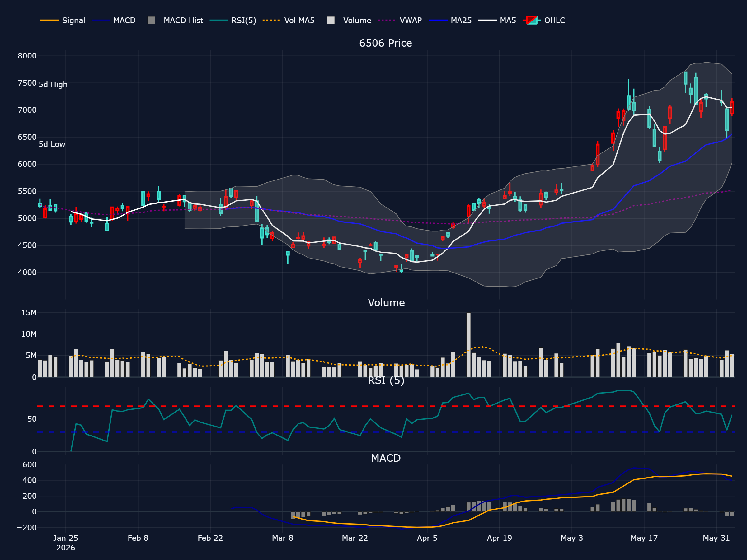Click the "May 31" date axis label

(716, 538)
